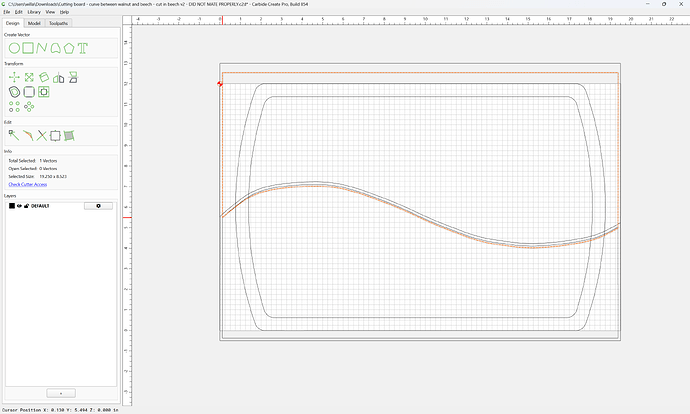The height and width of the screenshot is (414, 690).
Task: Open the Linear Array tool
Action: click(14, 106)
